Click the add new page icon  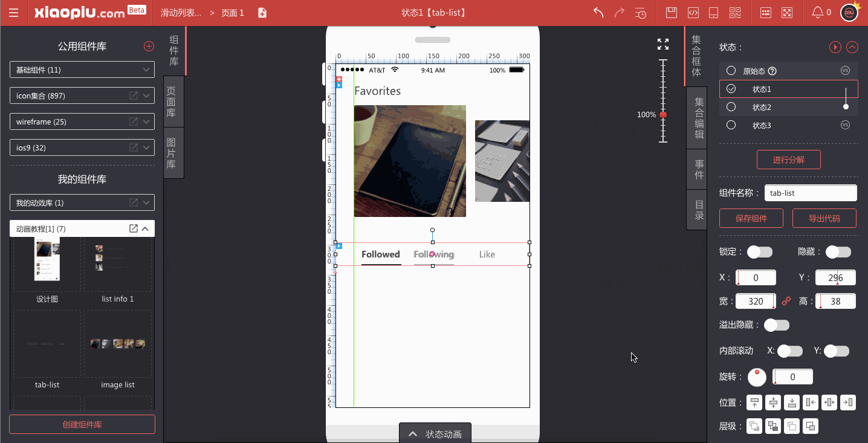pyautogui.click(x=262, y=13)
